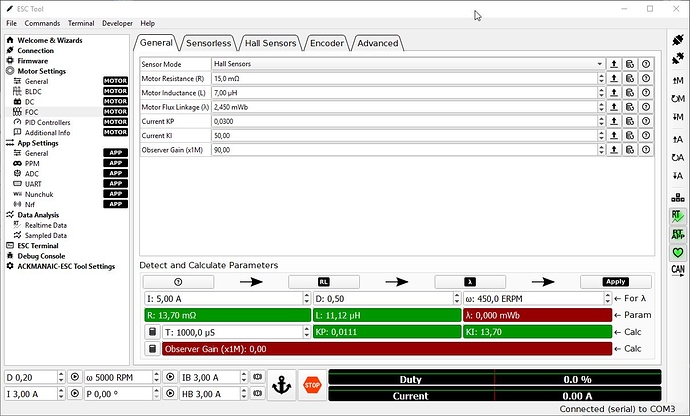Click calculator icon next to T field
The width and height of the screenshot is (690, 416).
pos(153,332)
